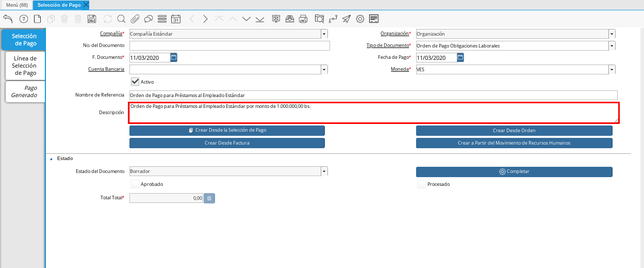Expand the Organización dropdown
644x268 pixels.
(x=612, y=34)
